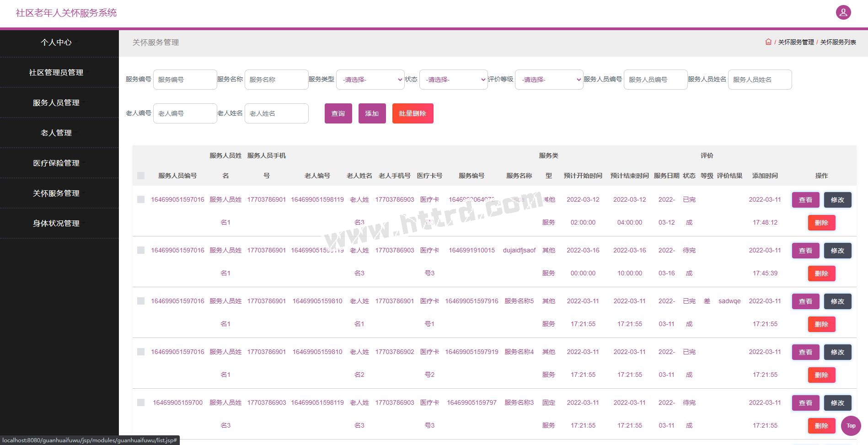
Task: Click the 查询 search button
Action: (x=338, y=113)
